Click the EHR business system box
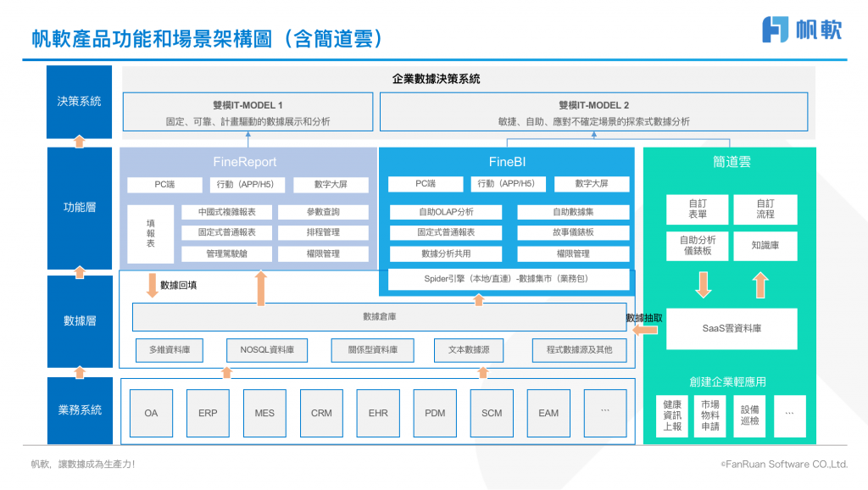 pos(378,414)
